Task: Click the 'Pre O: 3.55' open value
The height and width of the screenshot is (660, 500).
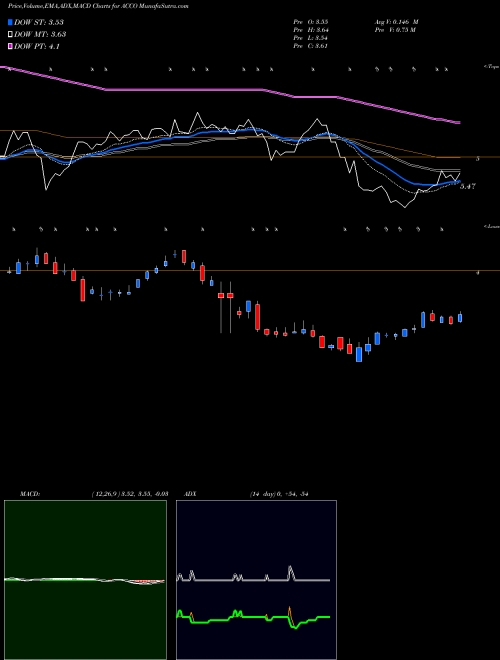Action: [x=311, y=22]
